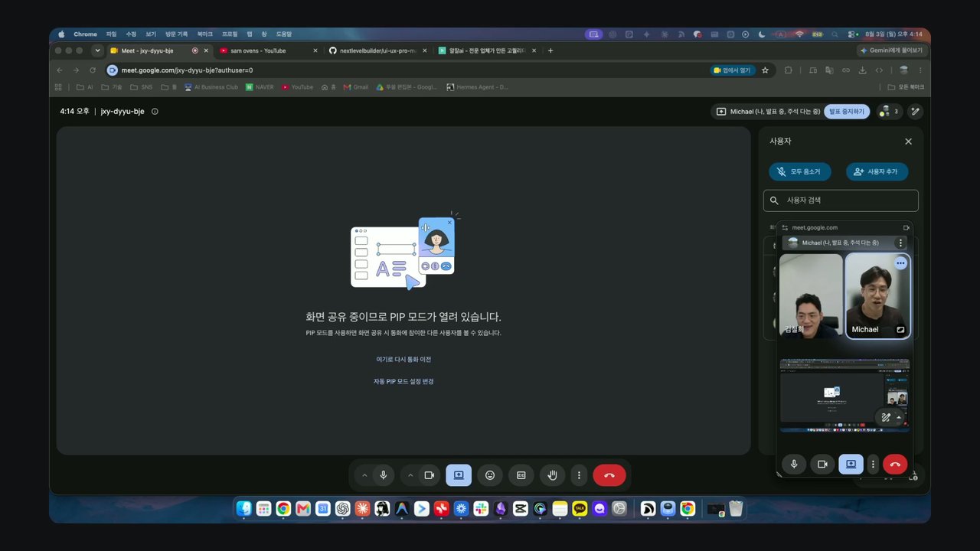
Task: Open the menu on the PIP presenter banner
Action: 900,243
